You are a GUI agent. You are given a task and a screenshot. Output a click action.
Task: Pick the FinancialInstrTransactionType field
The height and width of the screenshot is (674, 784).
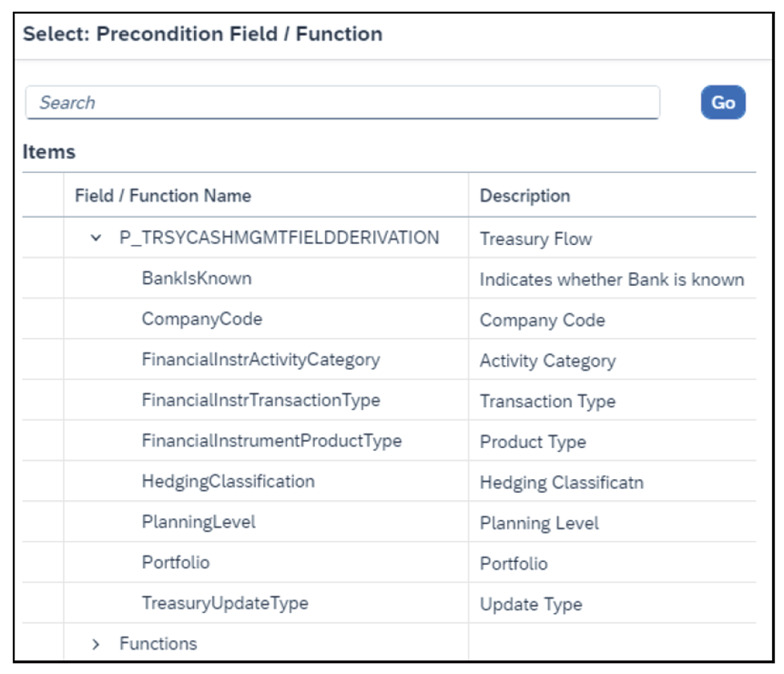tap(260, 400)
